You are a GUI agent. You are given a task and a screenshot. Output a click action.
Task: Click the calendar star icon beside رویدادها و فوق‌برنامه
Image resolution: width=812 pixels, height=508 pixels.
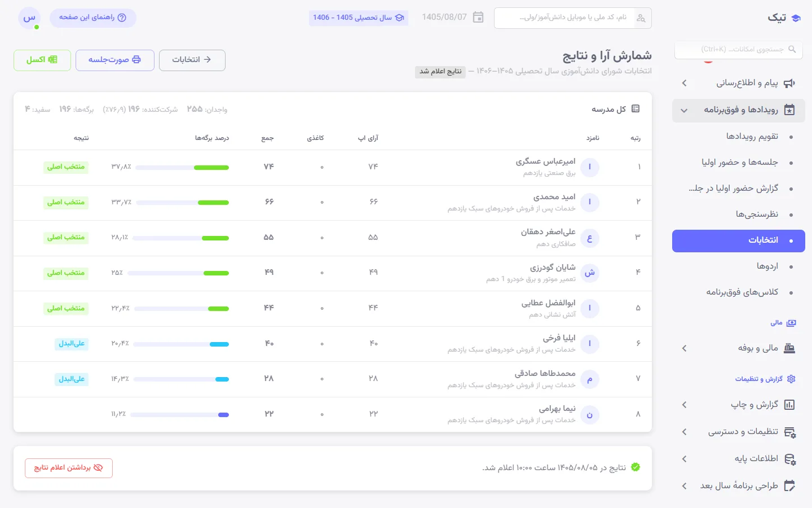tap(789, 110)
